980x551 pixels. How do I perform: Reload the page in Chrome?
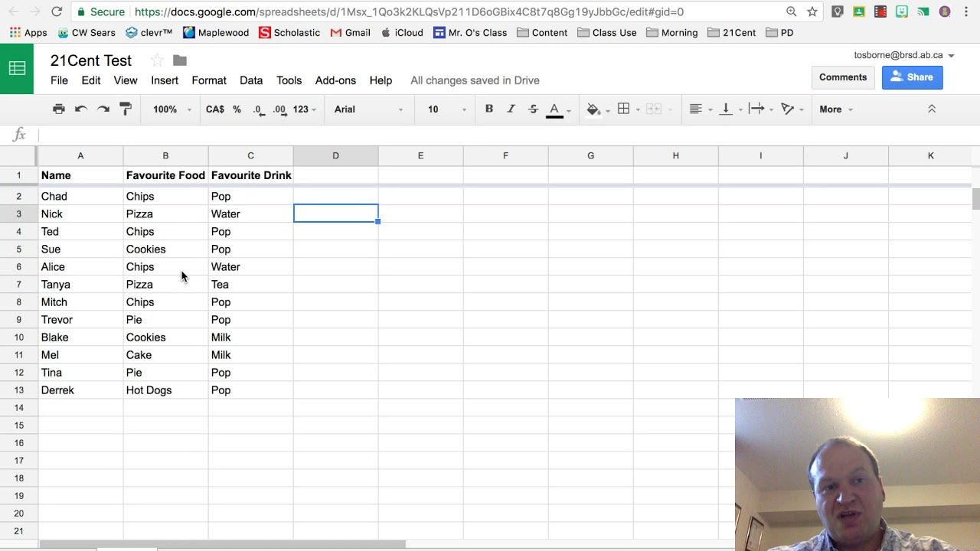tap(57, 11)
